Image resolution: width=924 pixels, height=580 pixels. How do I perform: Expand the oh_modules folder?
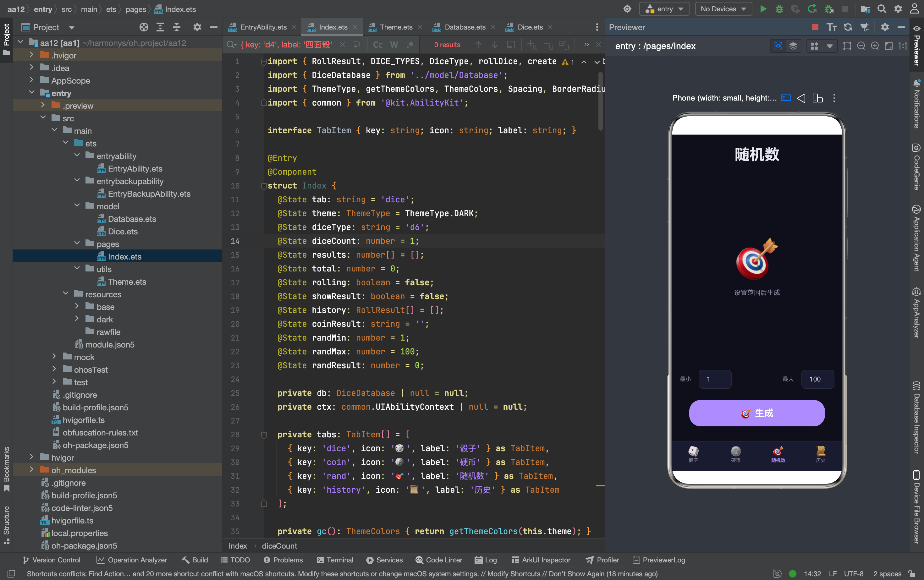[31, 470]
